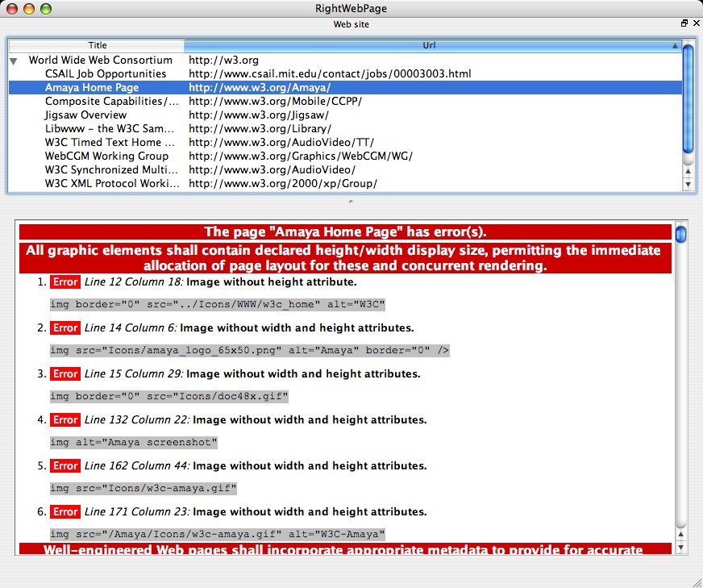Viewport: 703px width, 588px height.
Task: Select the Composite Capabilities row
Action: pyautogui.click(x=345, y=102)
